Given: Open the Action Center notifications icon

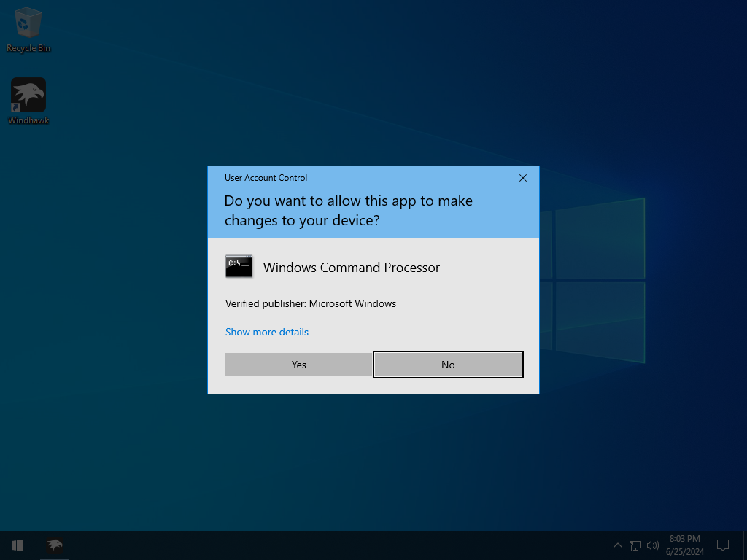Looking at the screenshot, I should (723, 545).
